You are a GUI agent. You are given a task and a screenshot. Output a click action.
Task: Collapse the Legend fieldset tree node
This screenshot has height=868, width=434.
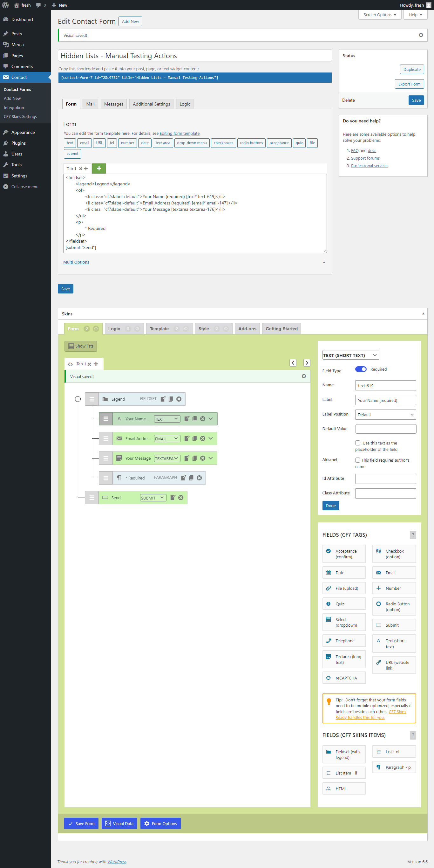click(78, 399)
